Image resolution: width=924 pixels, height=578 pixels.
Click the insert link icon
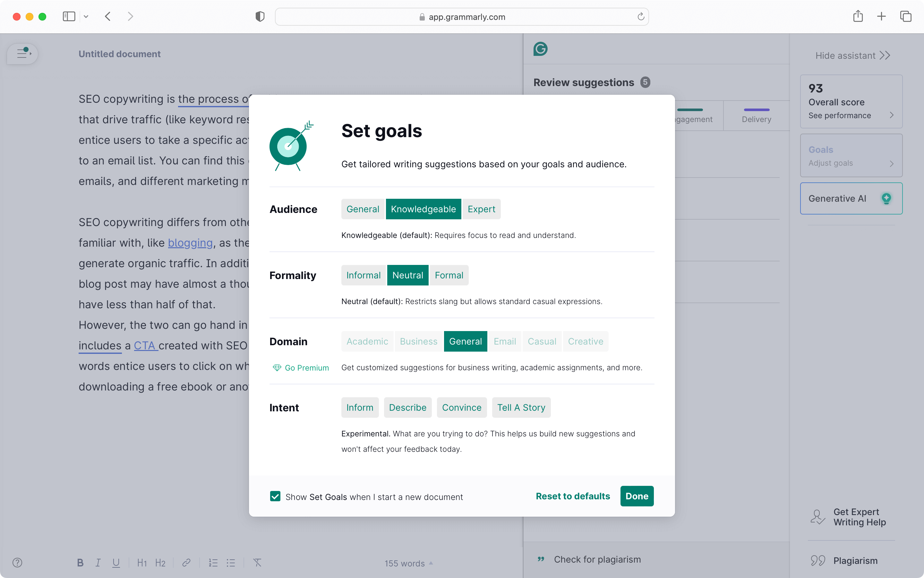pyautogui.click(x=186, y=563)
